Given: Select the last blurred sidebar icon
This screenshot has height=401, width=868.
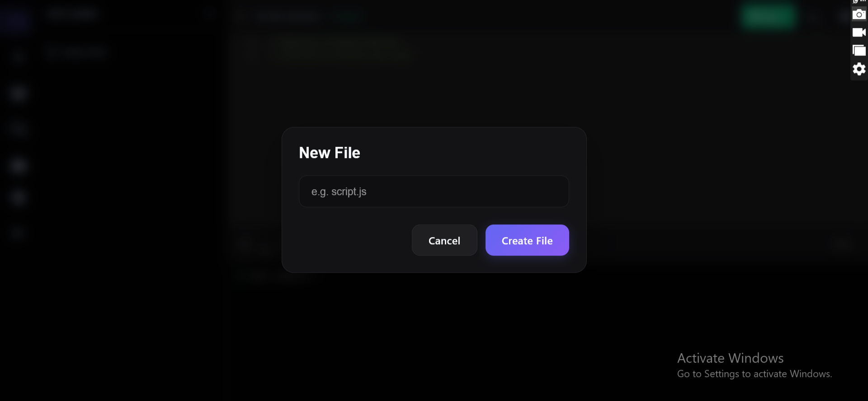Looking at the screenshot, I should coord(17,233).
